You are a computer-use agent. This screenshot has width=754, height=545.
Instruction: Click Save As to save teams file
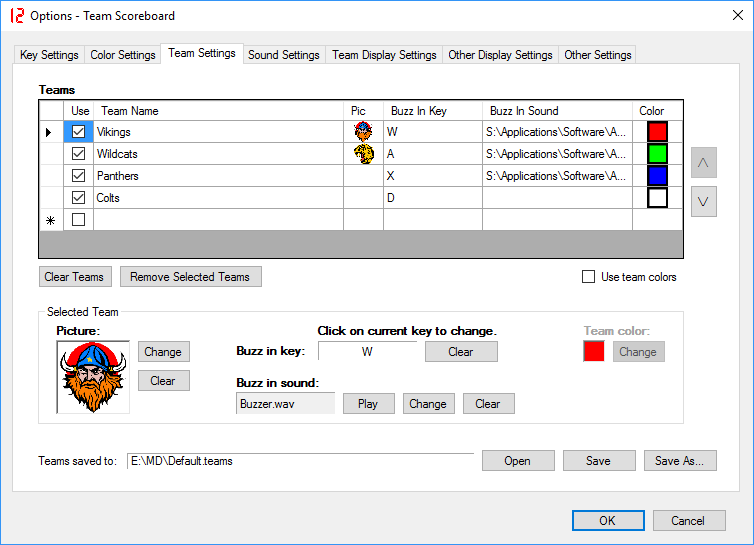[680, 461]
